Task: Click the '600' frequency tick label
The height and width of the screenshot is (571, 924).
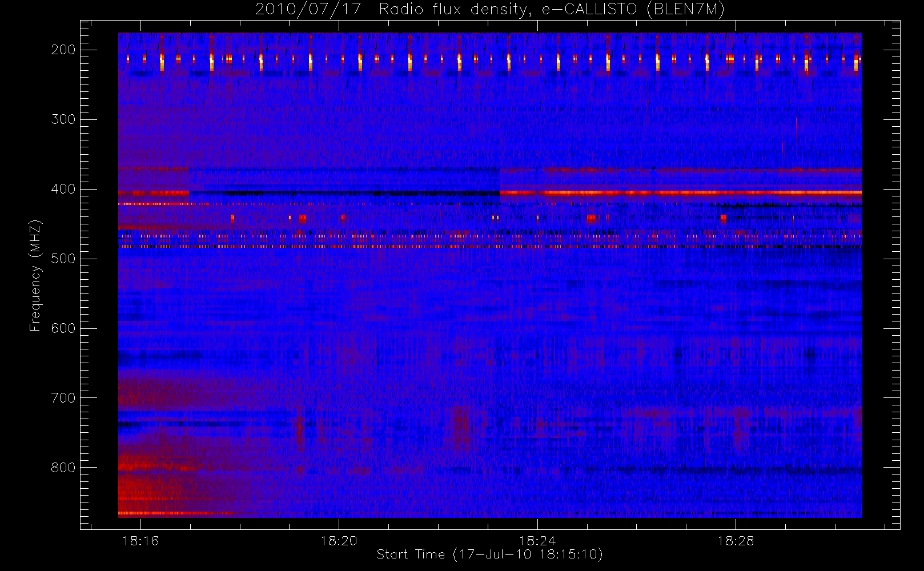Action: point(63,328)
